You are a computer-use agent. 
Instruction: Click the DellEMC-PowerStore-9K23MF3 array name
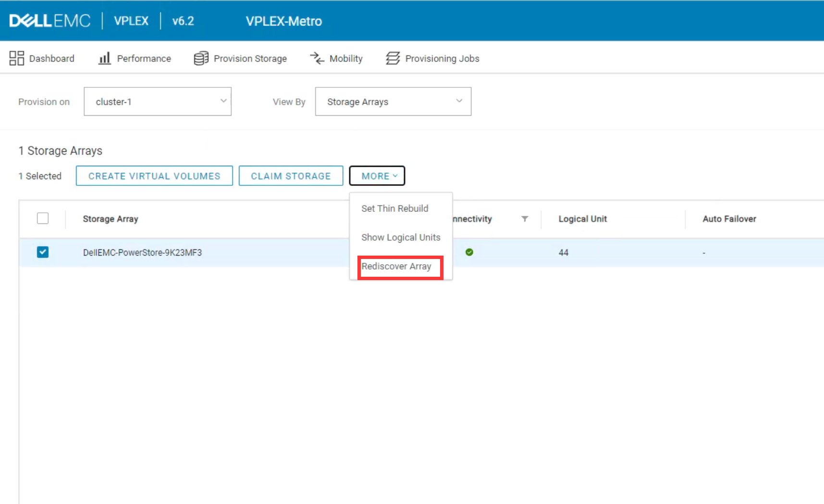click(x=142, y=253)
